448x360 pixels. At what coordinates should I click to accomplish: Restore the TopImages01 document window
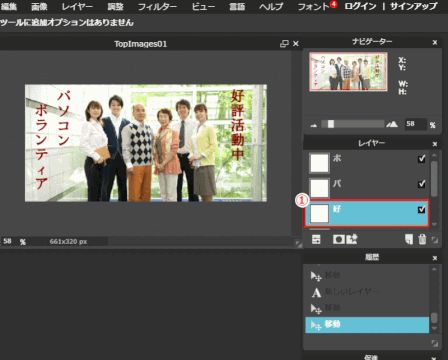pos(284,44)
